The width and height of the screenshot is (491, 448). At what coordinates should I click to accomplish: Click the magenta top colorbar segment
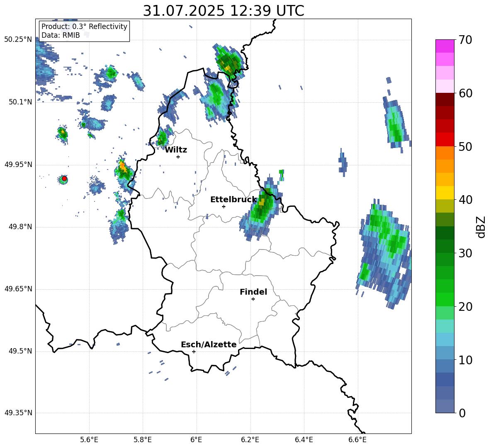[445, 46]
